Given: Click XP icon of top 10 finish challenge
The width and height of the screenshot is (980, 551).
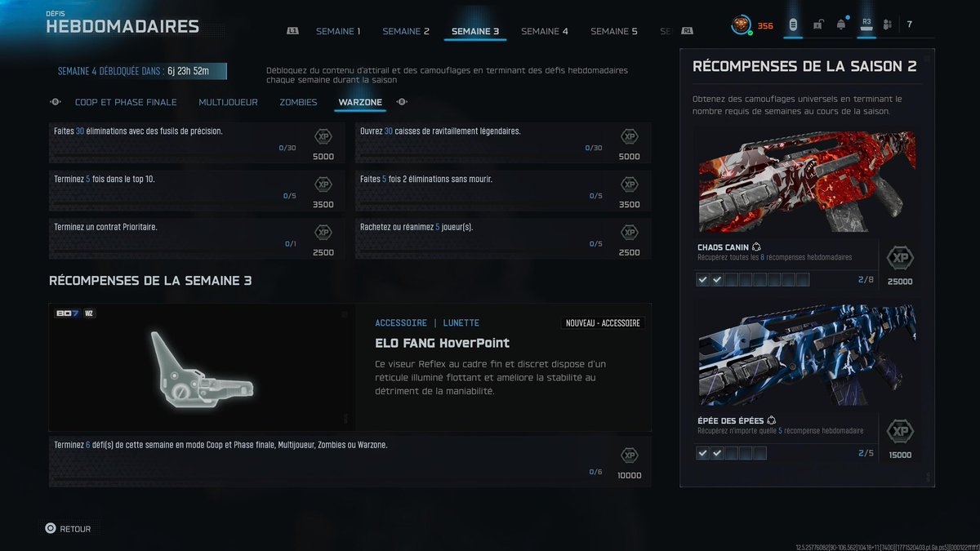Looking at the screenshot, I should click(x=323, y=184).
